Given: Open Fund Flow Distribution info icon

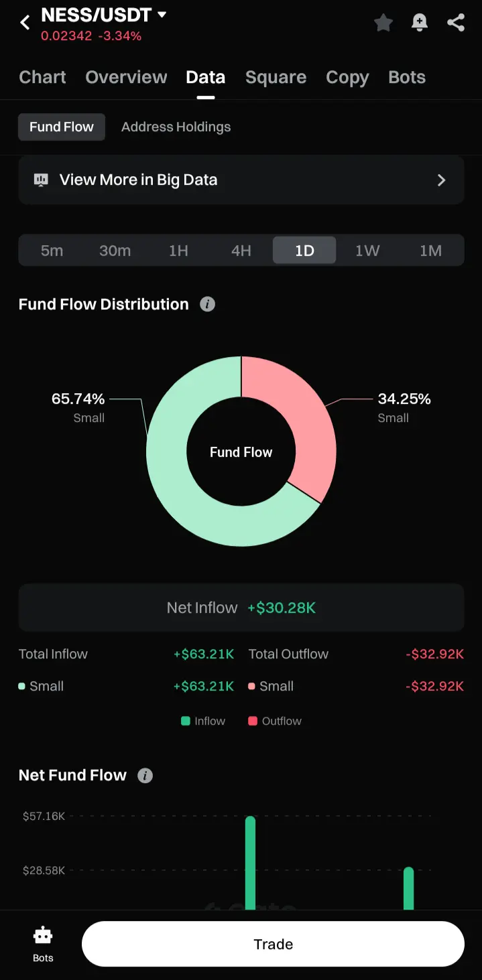Looking at the screenshot, I should click(x=208, y=304).
